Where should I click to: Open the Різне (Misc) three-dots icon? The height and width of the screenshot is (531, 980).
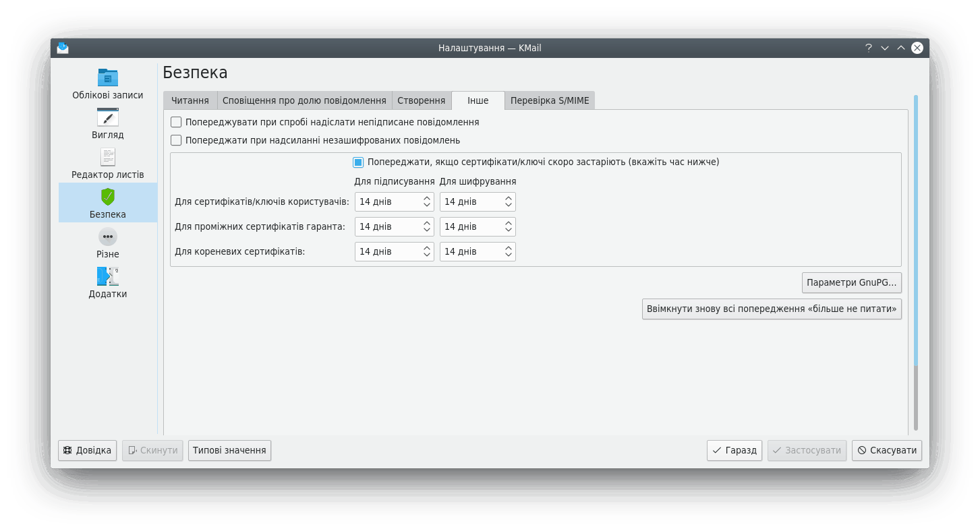107,237
